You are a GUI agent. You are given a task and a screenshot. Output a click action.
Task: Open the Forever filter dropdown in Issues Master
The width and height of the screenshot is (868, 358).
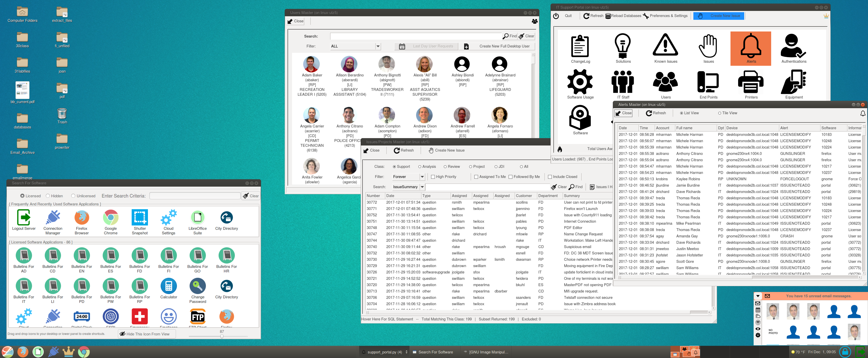(x=422, y=177)
